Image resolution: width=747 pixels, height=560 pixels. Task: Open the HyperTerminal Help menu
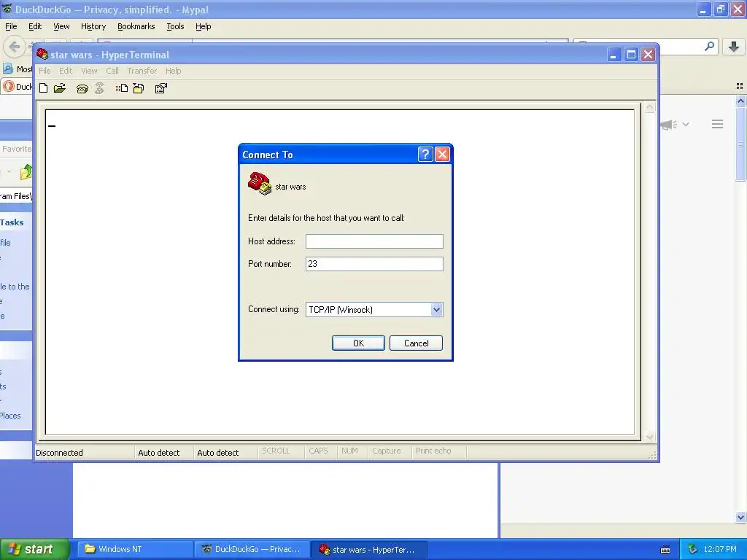tap(174, 71)
